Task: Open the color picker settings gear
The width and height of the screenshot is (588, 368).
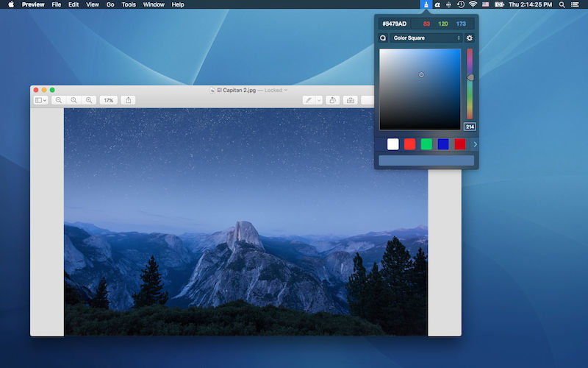Action: point(470,38)
